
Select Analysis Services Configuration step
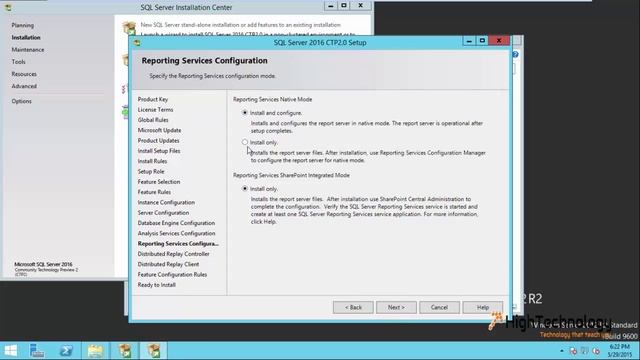(x=176, y=233)
